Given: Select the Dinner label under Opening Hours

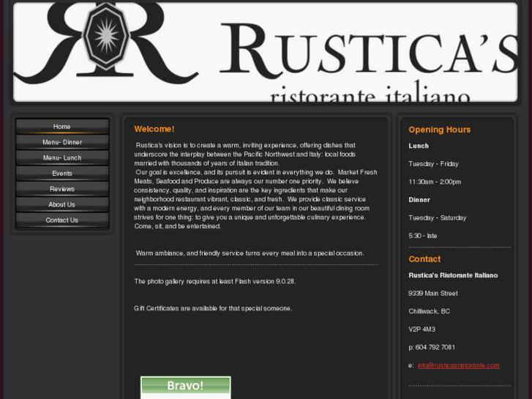Looking at the screenshot, I should [419, 200].
